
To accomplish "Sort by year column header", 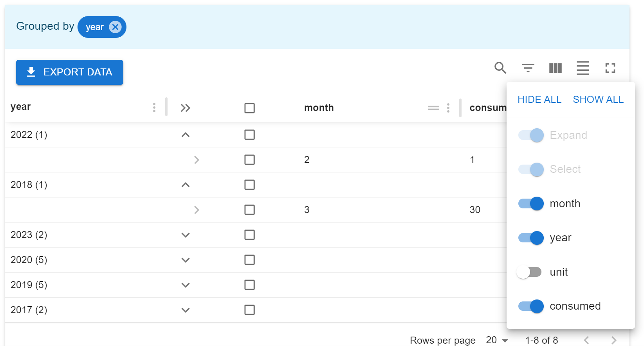I will coord(20,107).
